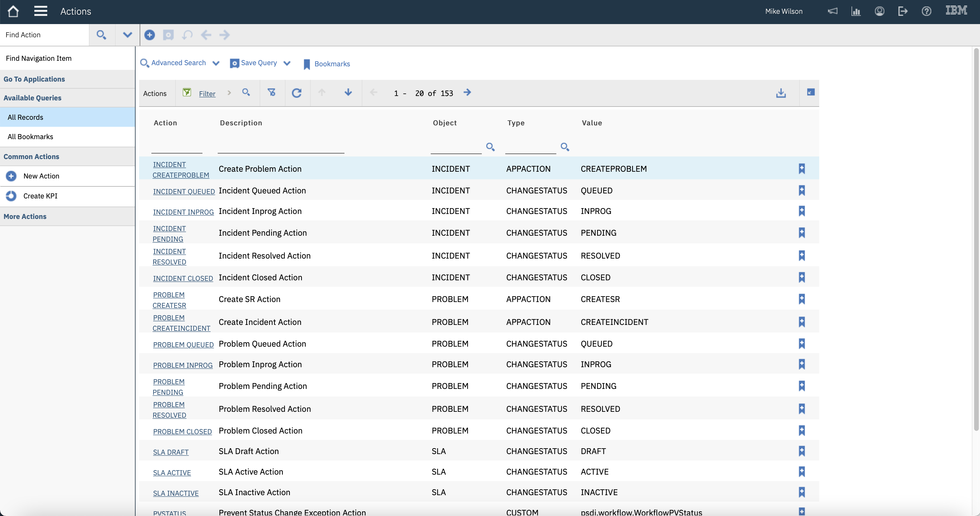980x516 pixels.
Task: Click the Bookmarks link
Action: [332, 64]
